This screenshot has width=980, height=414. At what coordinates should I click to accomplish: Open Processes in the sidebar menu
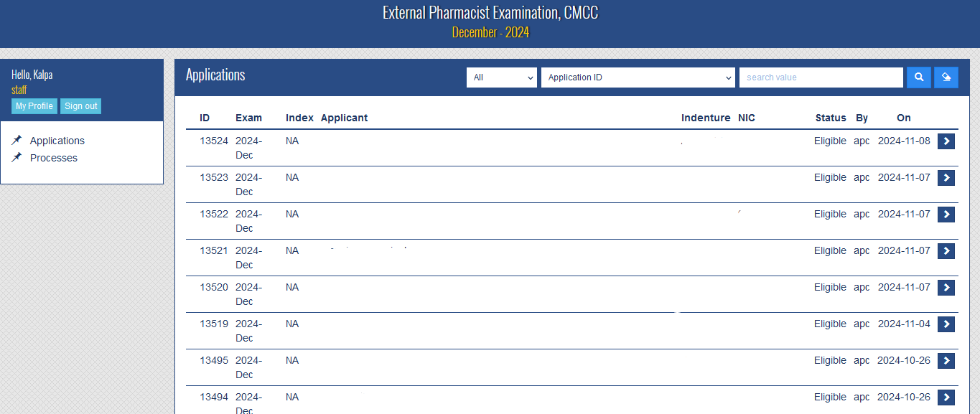54,158
